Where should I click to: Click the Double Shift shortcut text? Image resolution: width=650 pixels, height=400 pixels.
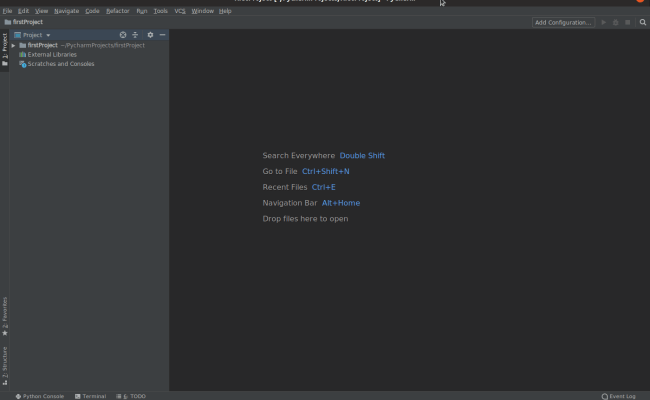[362, 155]
